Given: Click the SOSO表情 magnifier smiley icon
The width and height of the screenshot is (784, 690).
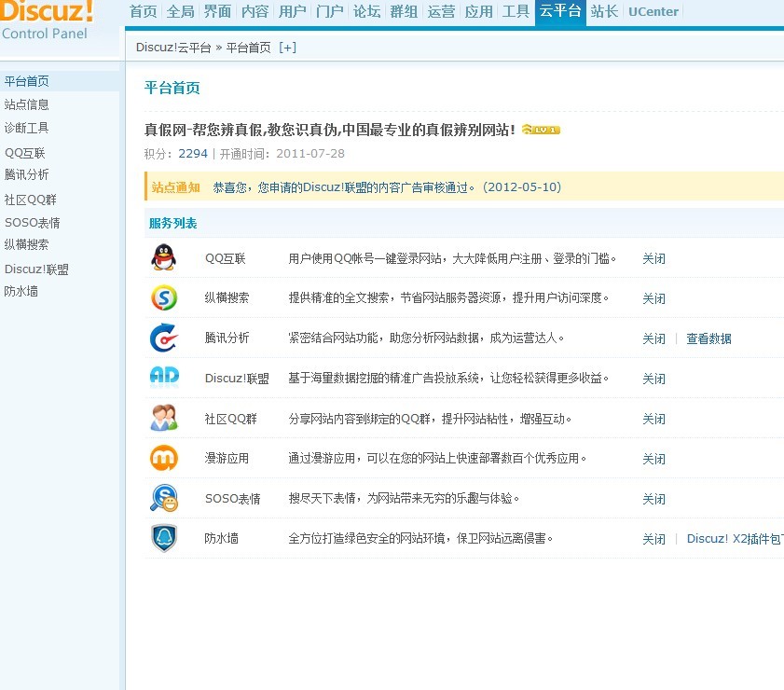Looking at the screenshot, I should (164, 498).
